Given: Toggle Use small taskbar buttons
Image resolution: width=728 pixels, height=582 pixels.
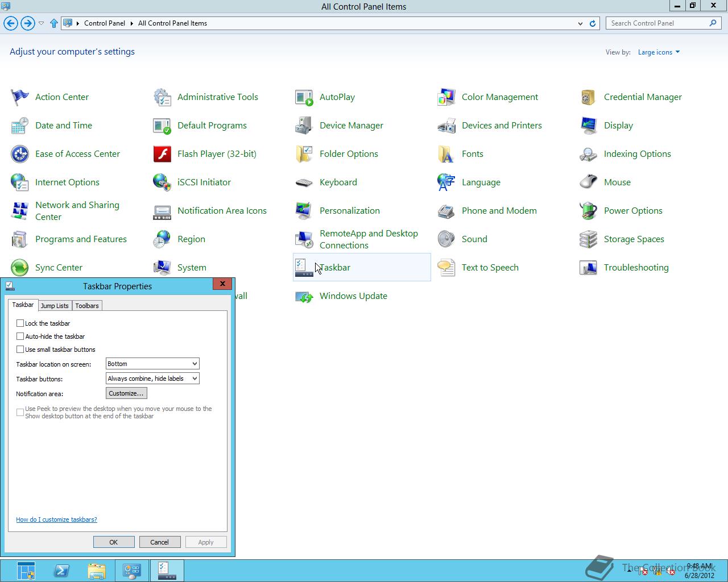Looking at the screenshot, I should 20,349.
